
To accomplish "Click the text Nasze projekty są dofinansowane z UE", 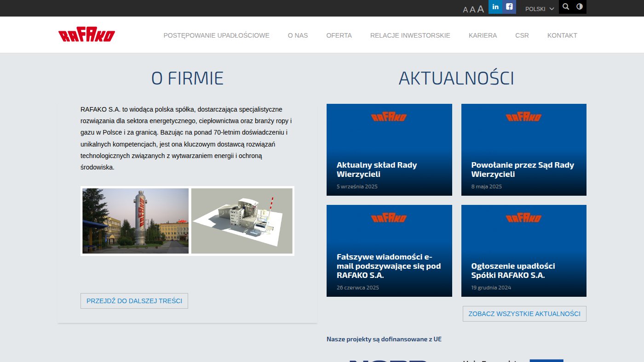I will [384, 339].
